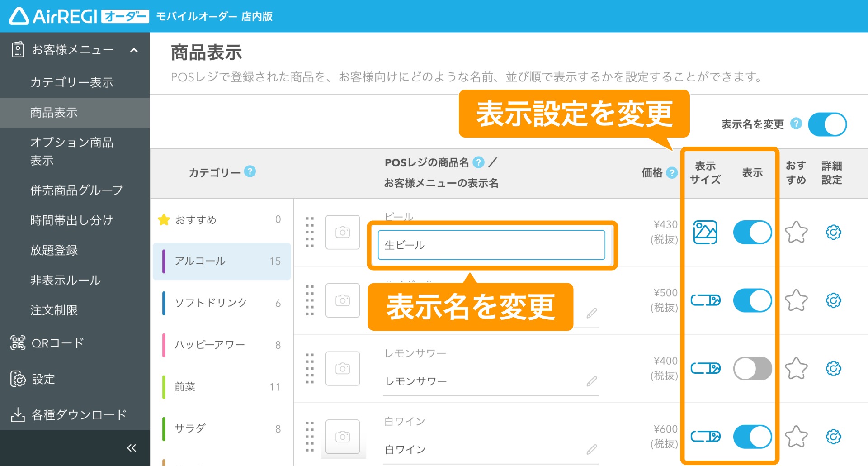
Task: Mark ¥500 item as recommended star
Action: [x=796, y=300]
